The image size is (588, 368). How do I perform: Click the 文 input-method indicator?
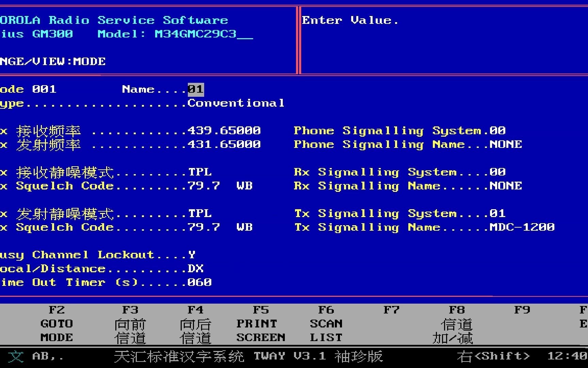(16, 357)
